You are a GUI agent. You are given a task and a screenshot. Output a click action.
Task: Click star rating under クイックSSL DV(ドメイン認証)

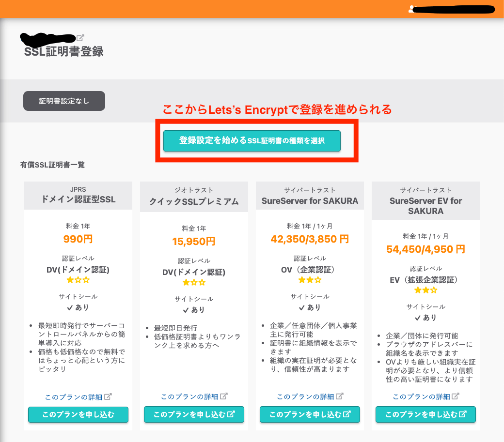[x=194, y=282]
